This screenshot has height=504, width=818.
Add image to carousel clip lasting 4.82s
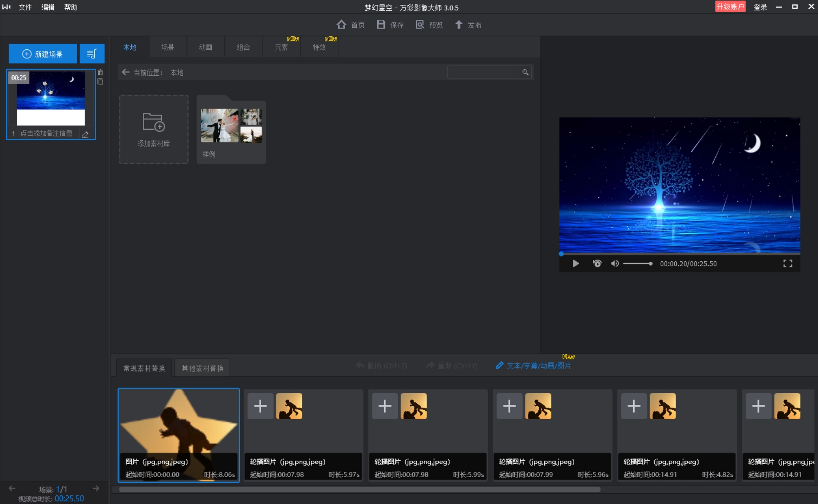point(634,406)
